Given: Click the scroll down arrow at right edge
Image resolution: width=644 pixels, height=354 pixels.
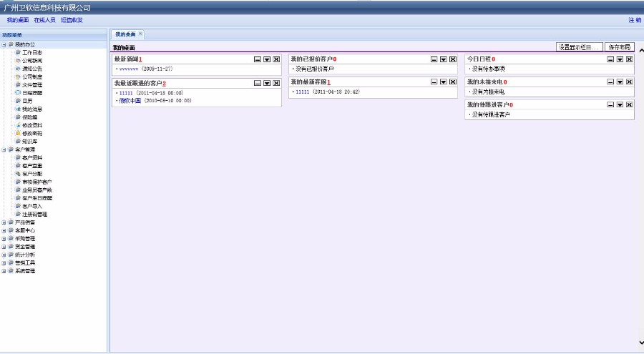Looking at the screenshot, I should pyautogui.click(x=641, y=342).
